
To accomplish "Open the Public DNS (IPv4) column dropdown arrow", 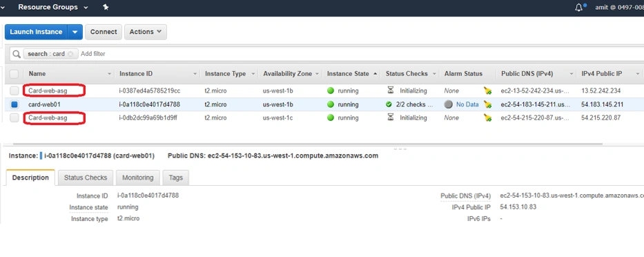I will coord(572,74).
